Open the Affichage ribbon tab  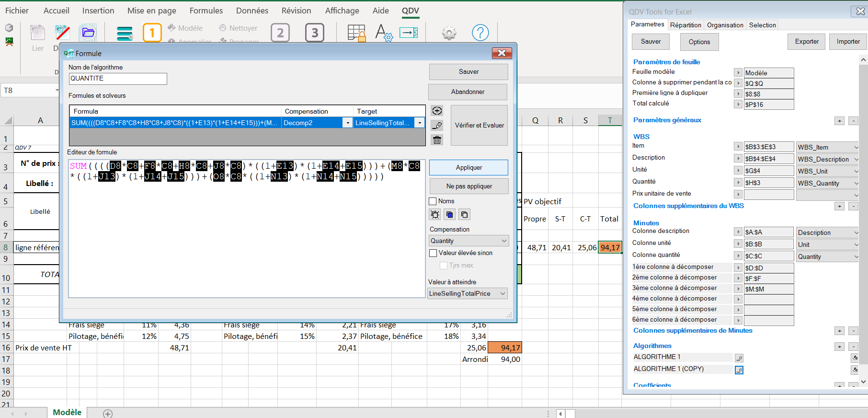(342, 11)
